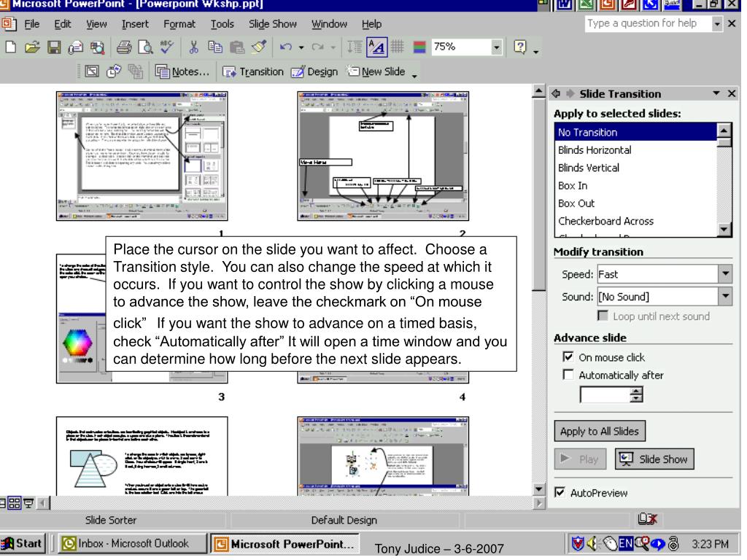The width and height of the screenshot is (747, 560).
Task: Click the Automatically after time field
Action: (x=605, y=394)
